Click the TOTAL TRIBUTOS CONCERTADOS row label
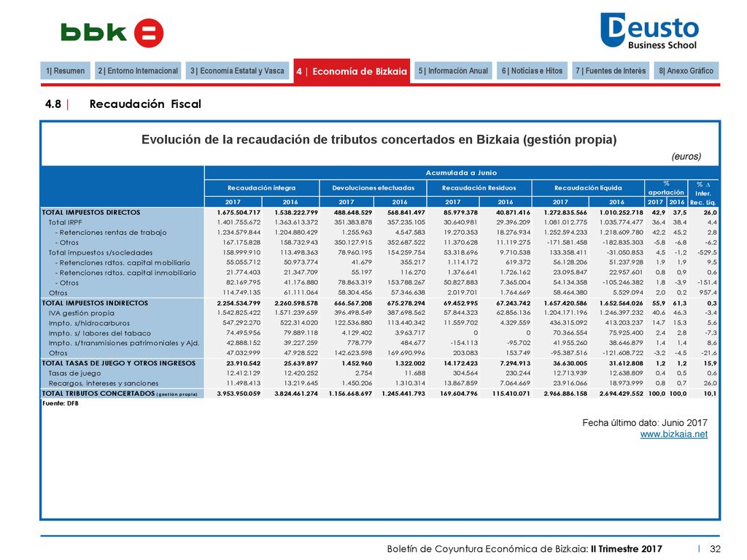Viewport: 747px width, 560px height. (120, 393)
